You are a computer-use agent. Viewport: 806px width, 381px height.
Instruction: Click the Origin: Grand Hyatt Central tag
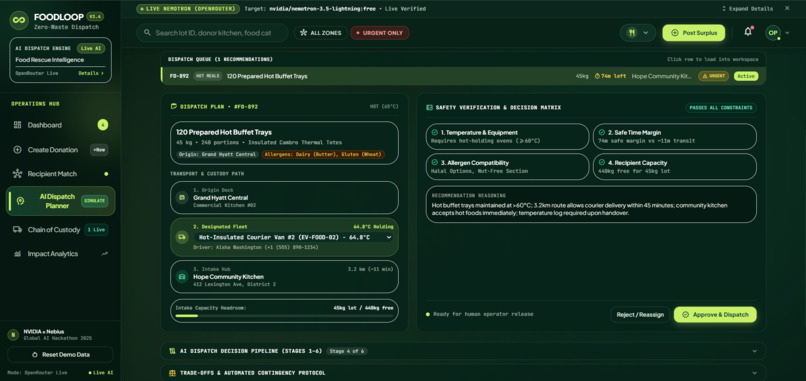click(217, 155)
